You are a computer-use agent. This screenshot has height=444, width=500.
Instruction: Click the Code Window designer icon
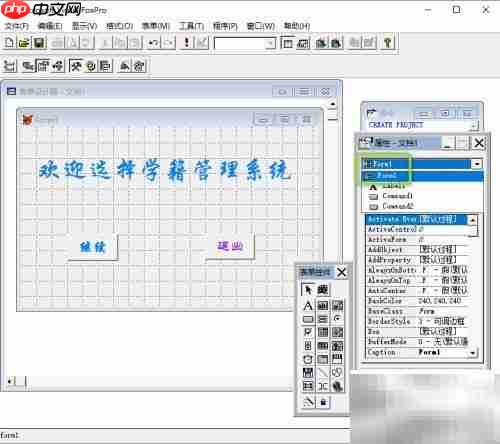tap(57, 66)
